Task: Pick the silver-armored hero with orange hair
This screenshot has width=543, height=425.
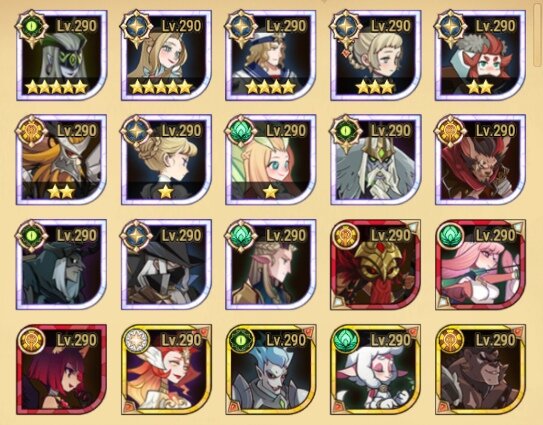Action: pos(62,160)
